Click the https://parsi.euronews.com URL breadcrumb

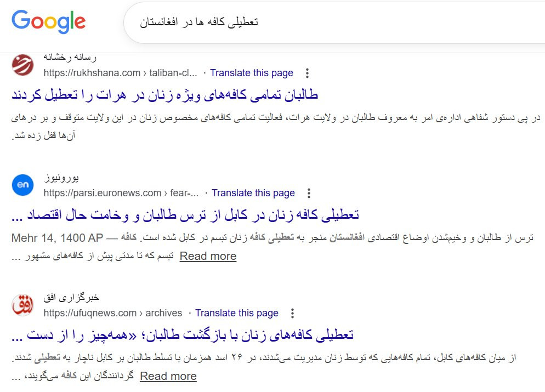coord(121,193)
